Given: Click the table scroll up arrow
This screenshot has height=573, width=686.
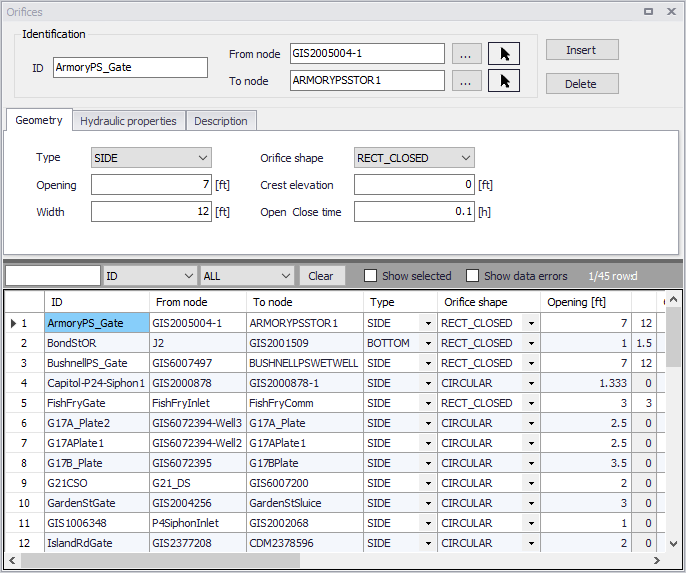Looking at the screenshot, I should (674, 300).
